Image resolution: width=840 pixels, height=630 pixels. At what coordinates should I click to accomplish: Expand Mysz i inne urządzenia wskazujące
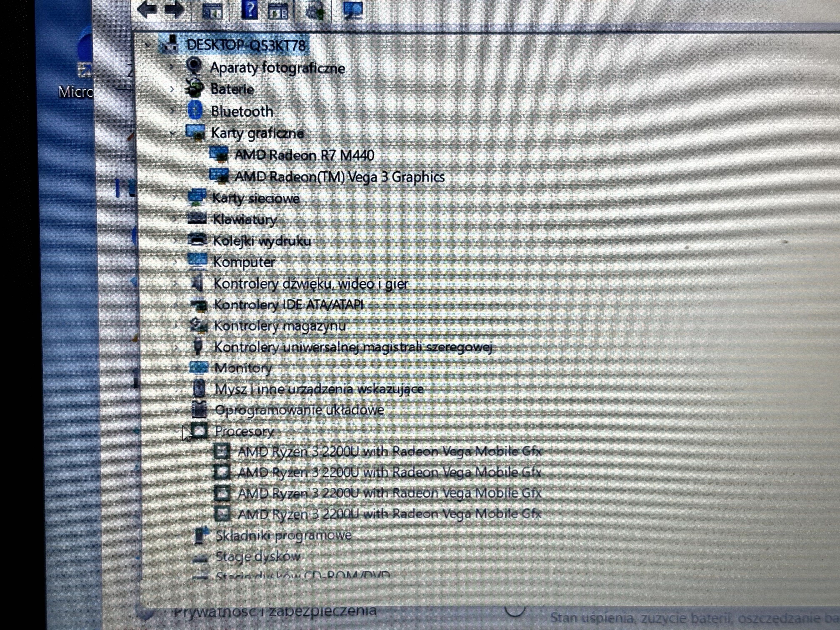click(177, 389)
